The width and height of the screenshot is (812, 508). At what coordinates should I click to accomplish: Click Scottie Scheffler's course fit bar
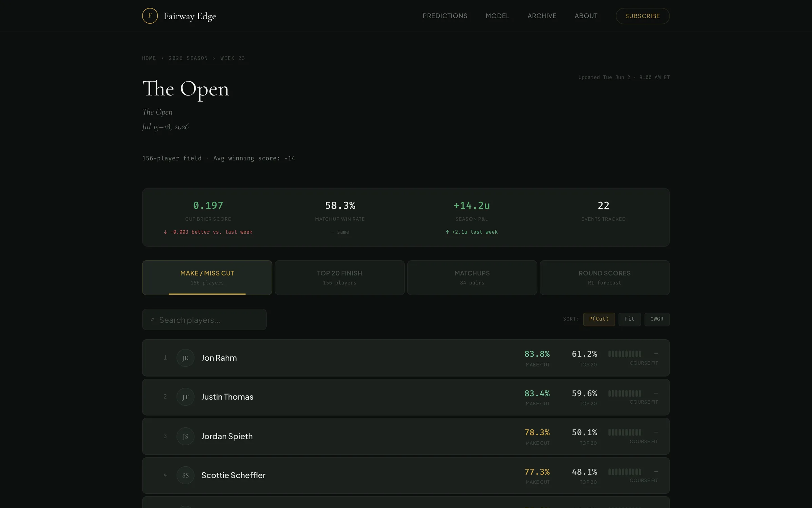tap(625, 472)
